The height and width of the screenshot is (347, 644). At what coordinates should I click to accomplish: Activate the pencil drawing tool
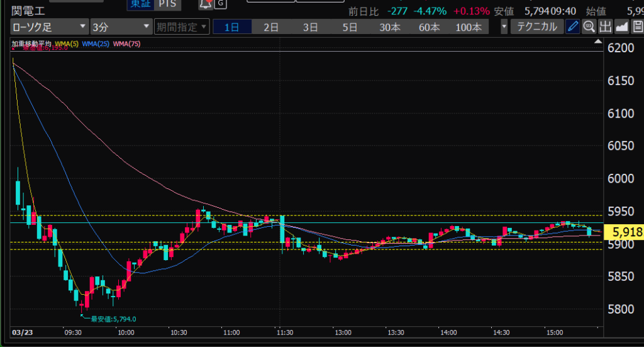572,26
